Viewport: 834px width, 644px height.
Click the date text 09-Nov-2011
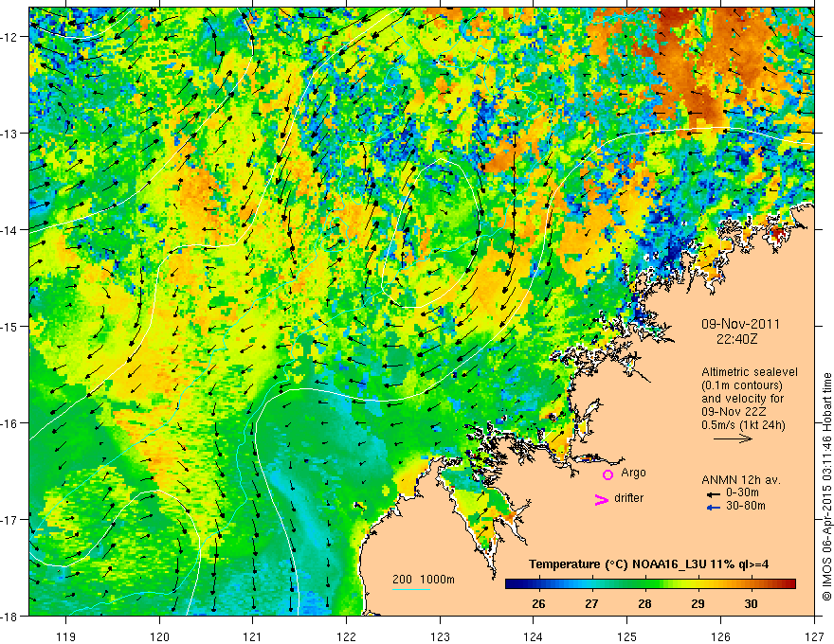point(740,324)
